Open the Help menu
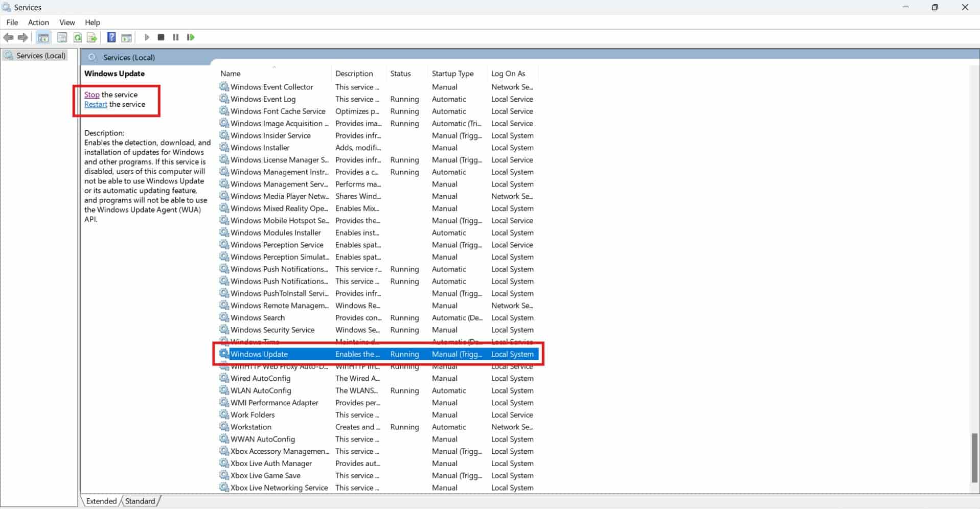Viewport: 980px width, 509px height. pyautogui.click(x=93, y=22)
